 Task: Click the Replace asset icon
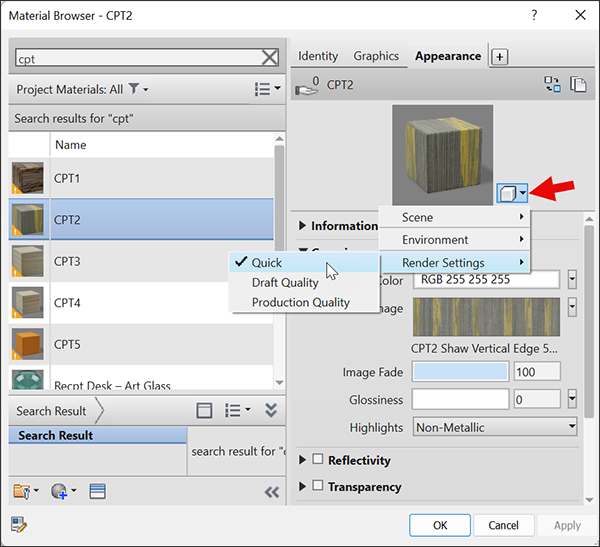551,85
